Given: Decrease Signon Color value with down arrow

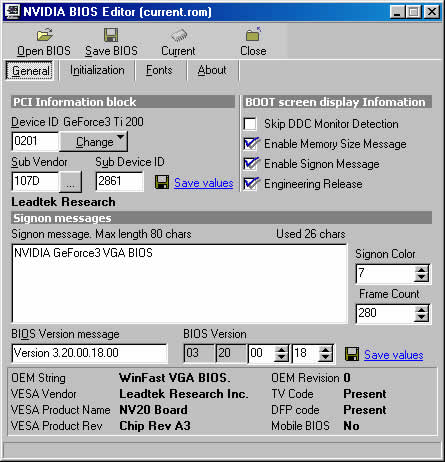Looking at the screenshot, I should [x=421, y=278].
